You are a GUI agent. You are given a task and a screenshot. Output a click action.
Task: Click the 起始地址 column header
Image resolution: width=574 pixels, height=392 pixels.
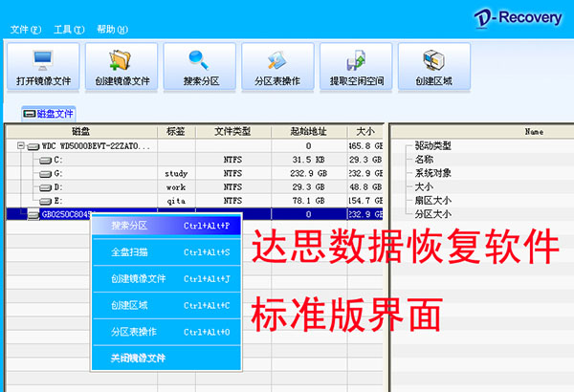(x=309, y=131)
